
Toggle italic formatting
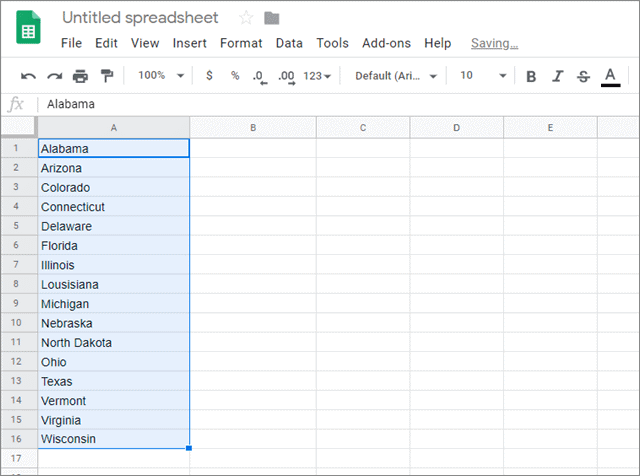click(557, 76)
